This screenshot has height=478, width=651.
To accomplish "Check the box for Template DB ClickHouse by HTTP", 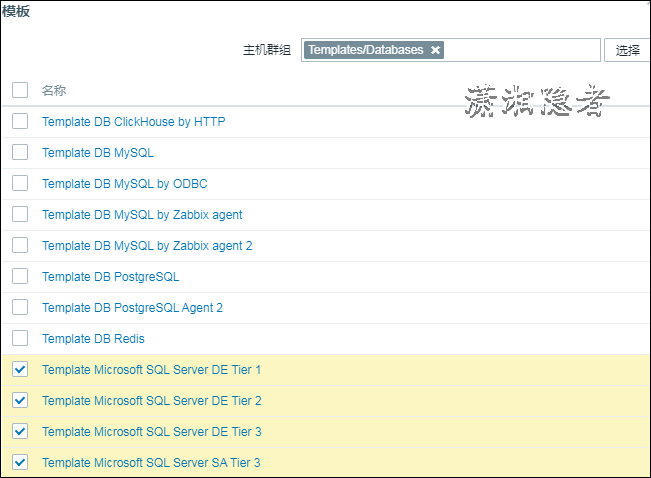I will click(20, 121).
